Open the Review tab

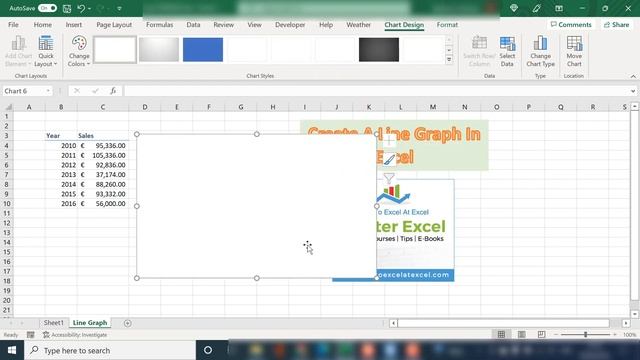[x=223, y=24]
